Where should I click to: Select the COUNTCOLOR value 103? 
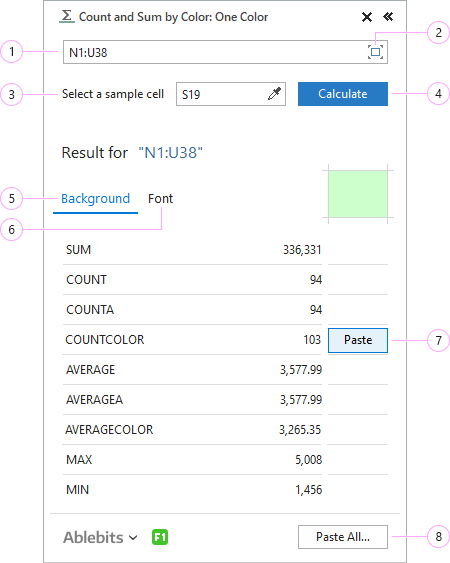click(312, 340)
